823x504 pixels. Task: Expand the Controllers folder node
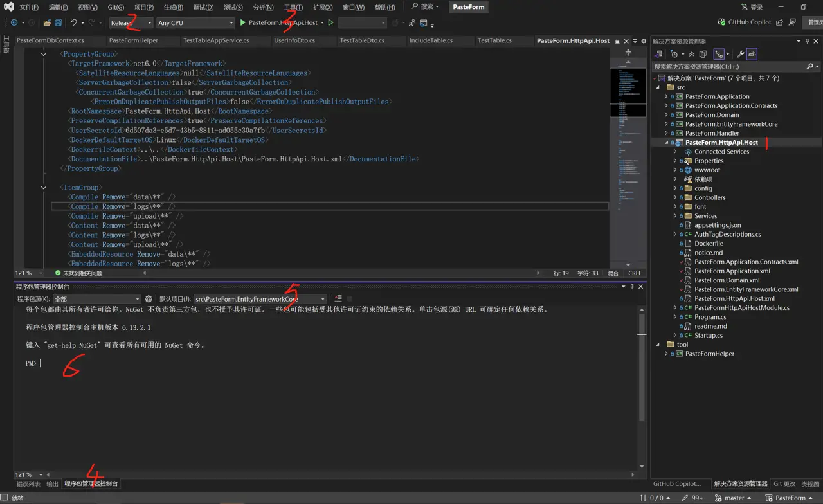pyautogui.click(x=675, y=197)
